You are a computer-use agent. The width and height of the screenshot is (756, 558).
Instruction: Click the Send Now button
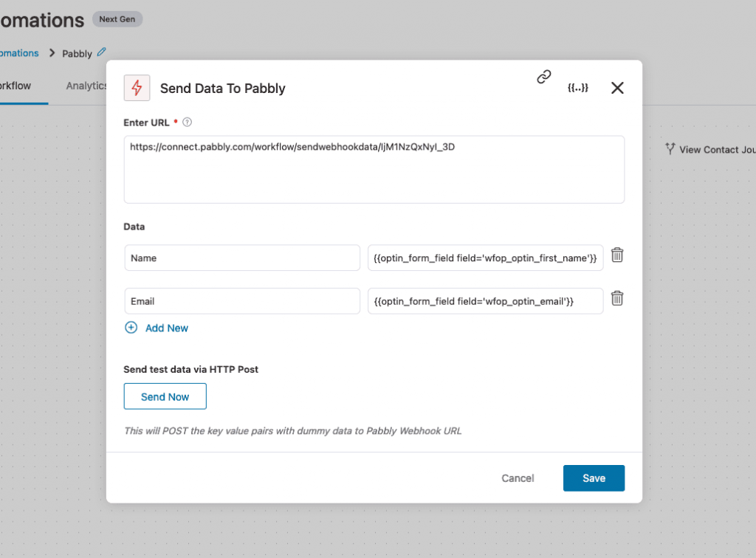[165, 396]
